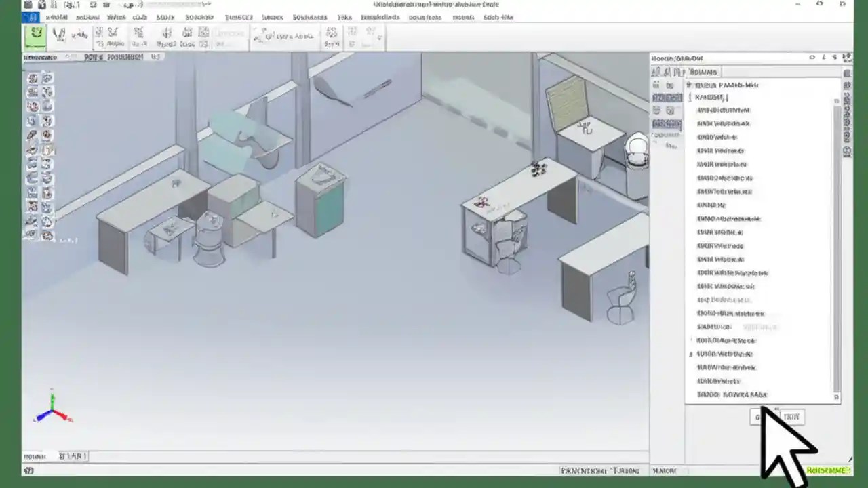Click the rightmost menu bar entry
The width and height of the screenshot is (868, 488).
[497, 17]
